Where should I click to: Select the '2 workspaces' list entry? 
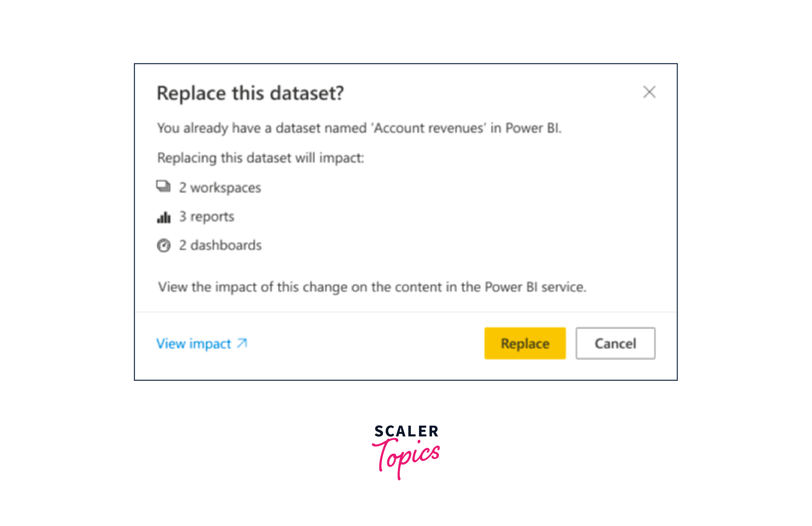(x=219, y=187)
